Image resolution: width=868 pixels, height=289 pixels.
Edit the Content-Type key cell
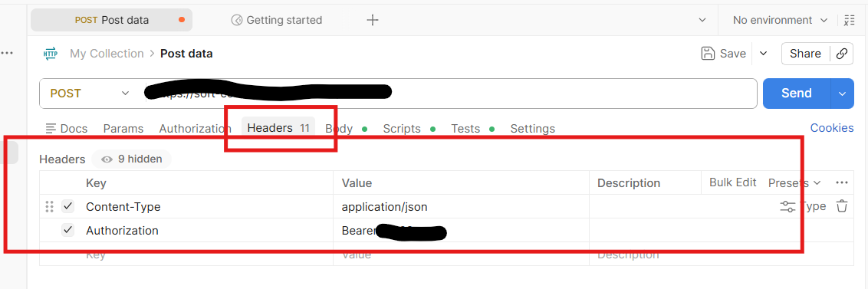[x=207, y=206]
